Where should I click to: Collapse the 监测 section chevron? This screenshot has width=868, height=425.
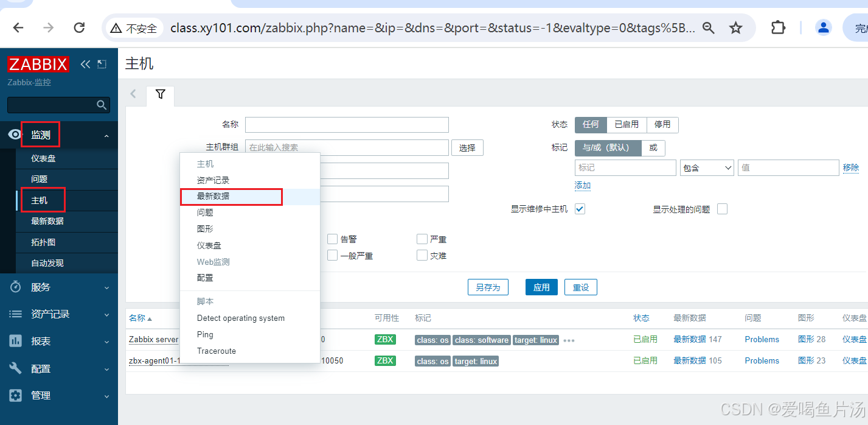tap(106, 136)
